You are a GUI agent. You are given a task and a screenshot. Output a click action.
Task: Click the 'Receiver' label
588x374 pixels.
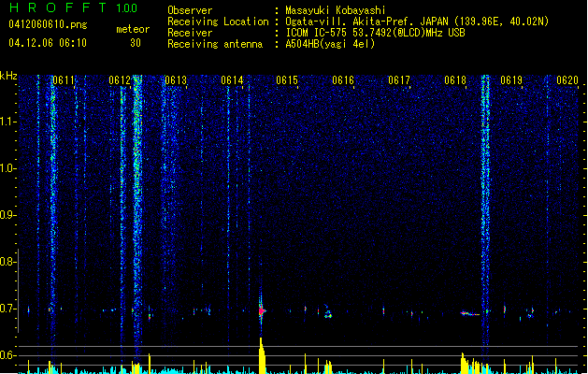[x=190, y=33]
